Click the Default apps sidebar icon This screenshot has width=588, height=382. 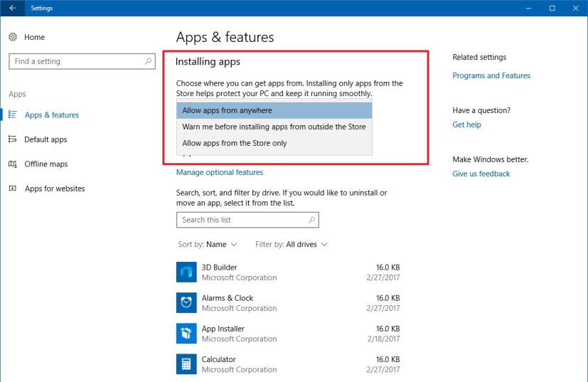tap(12, 139)
